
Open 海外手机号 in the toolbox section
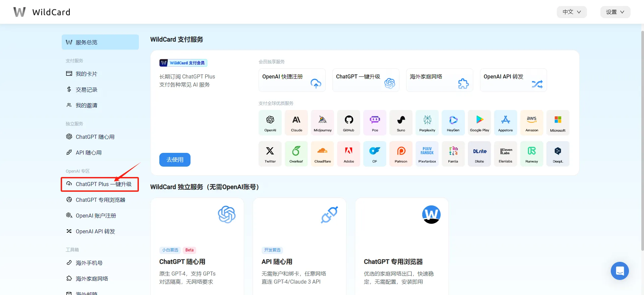(x=100, y=263)
